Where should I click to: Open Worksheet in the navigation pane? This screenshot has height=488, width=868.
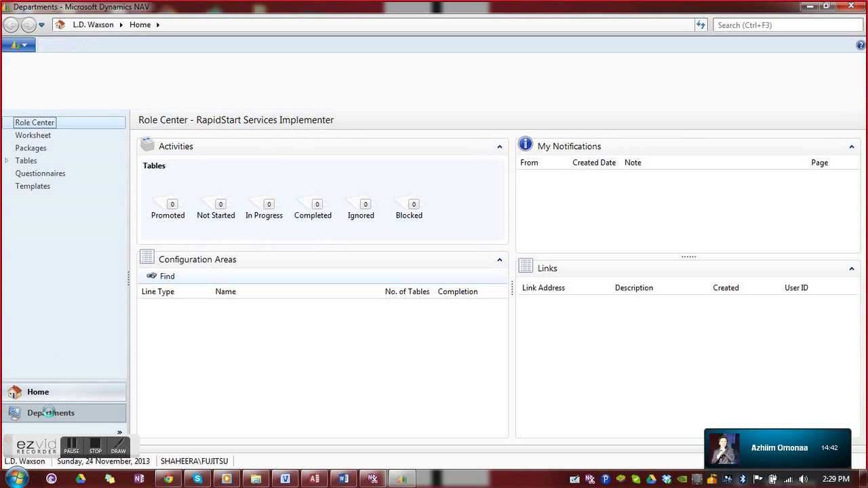(x=33, y=136)
